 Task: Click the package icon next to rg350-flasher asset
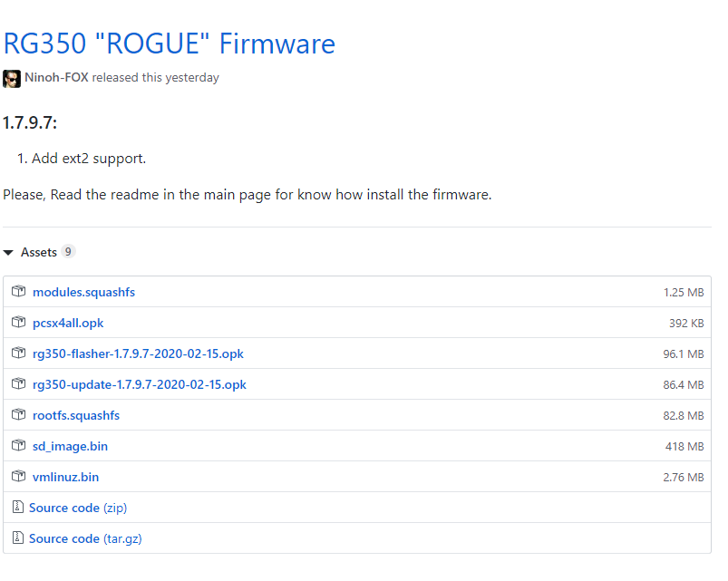(18, 353)
